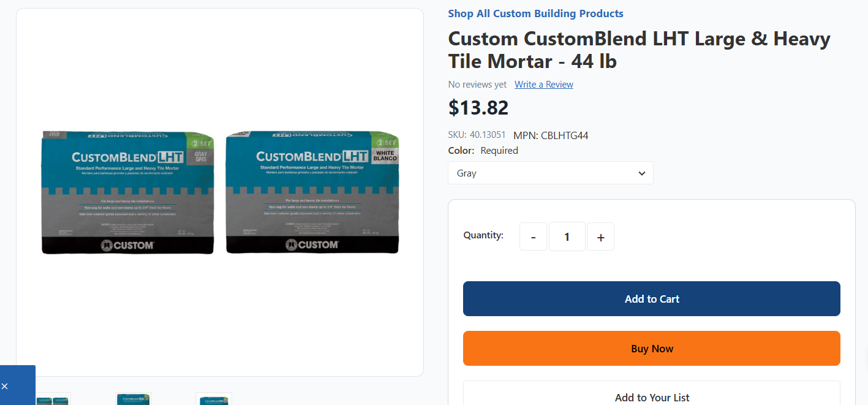The height and width of the screenshot is (405, 868).
Task: Click the MPN CBLHTG44 text
Action: tap(551, 135)
